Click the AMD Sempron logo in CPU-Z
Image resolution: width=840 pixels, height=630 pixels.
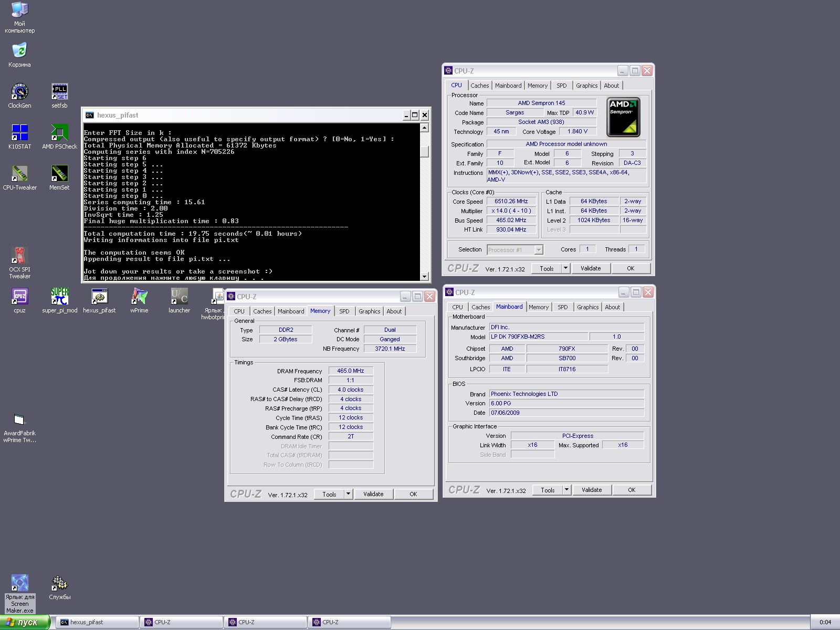point(623,118)
